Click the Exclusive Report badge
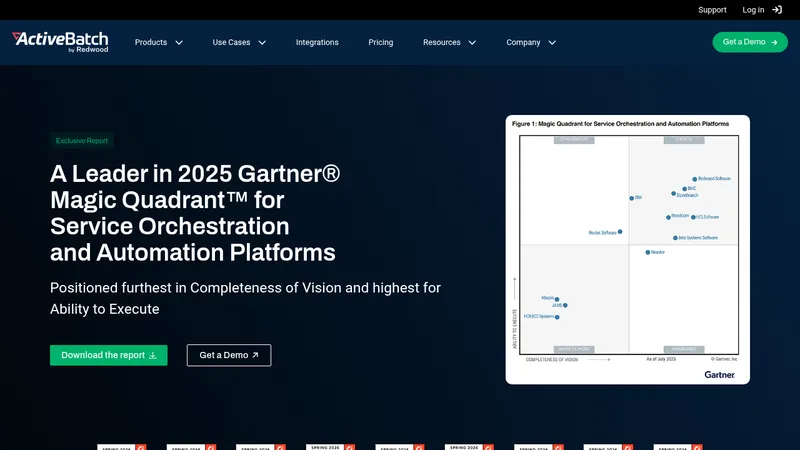Image resolution: width=800 pixels, height=450 pixels. pos(82,141)
